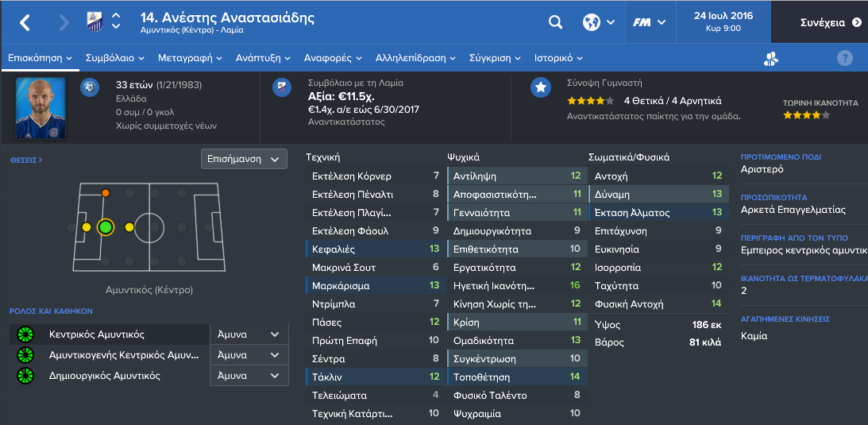Click the current ability star rating

806,115
